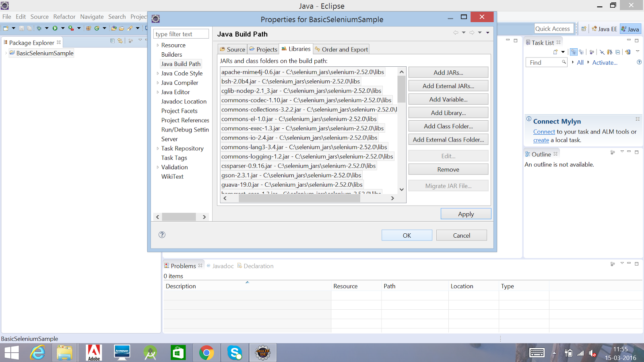
Task: Click the Add External JARs button
Action: (448, 86)
